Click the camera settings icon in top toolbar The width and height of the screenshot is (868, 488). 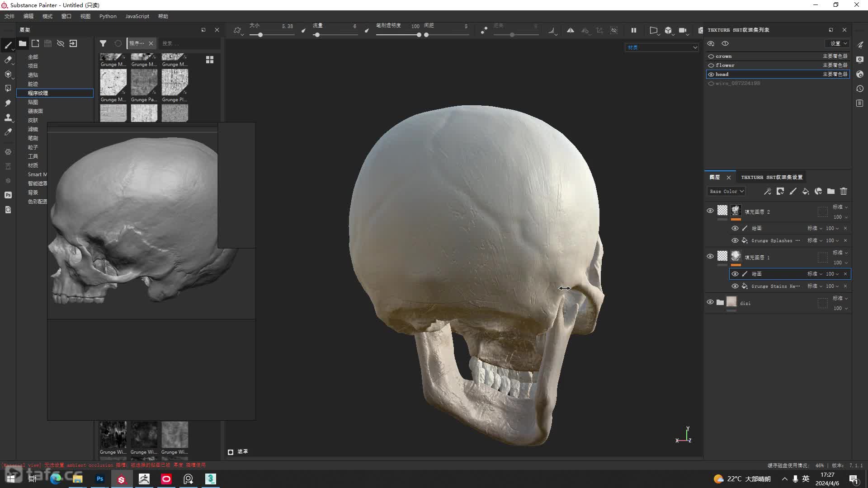683,30
